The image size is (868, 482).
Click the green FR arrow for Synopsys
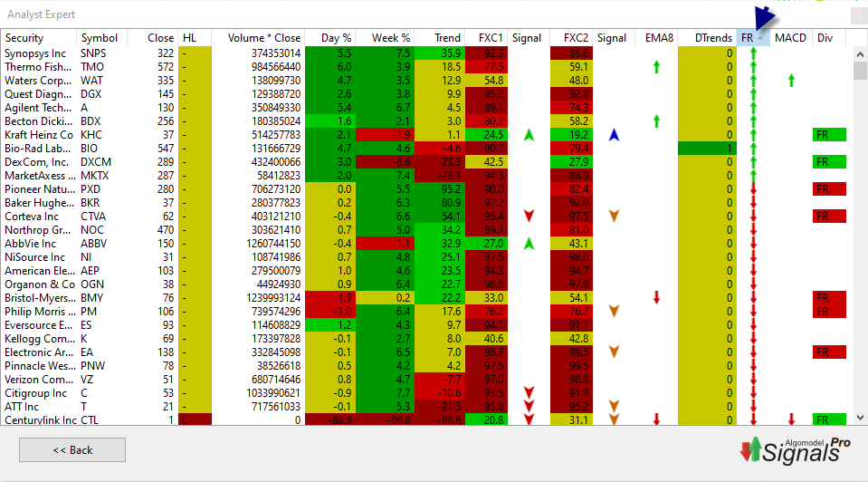tap(753, 53)
